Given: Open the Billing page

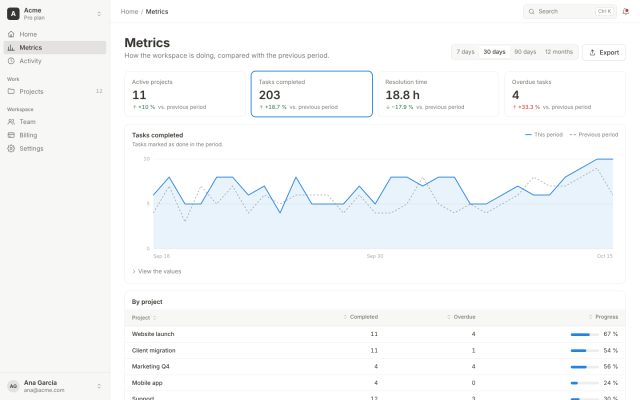Looking at the screenshot, I should (x=55, y=135).
